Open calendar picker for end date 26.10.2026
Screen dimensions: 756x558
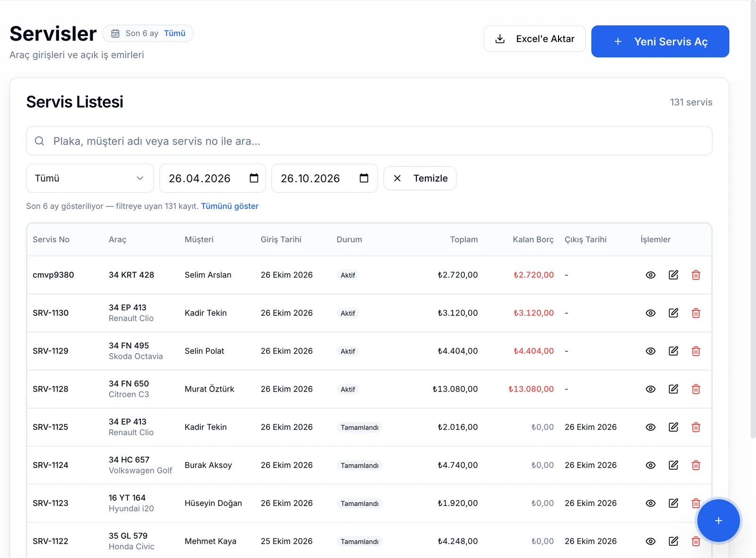[364, 178]
